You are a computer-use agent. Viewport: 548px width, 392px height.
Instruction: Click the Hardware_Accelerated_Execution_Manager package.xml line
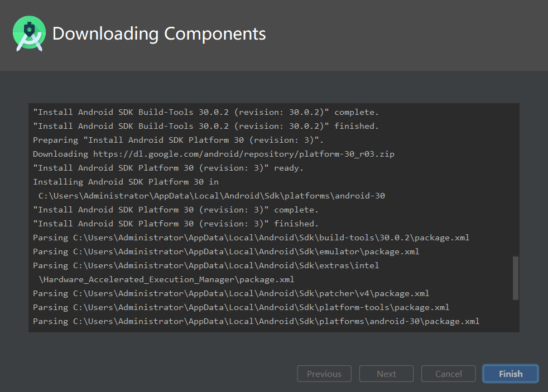[x=166, y=279]
